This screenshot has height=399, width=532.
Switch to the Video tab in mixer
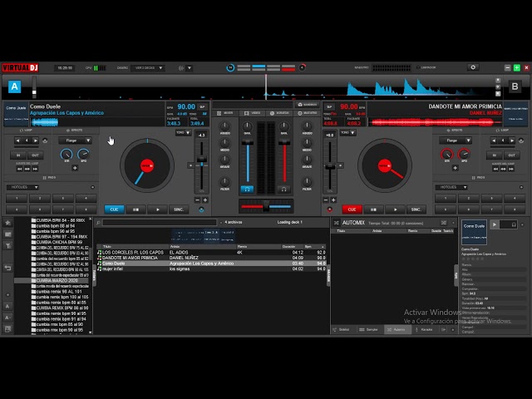tap(253, 113)
